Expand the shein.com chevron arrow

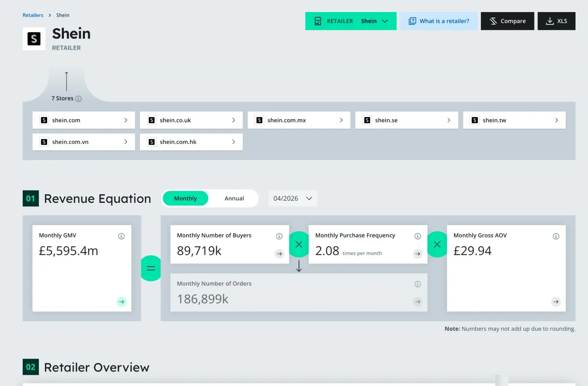[x=126, y=120]
